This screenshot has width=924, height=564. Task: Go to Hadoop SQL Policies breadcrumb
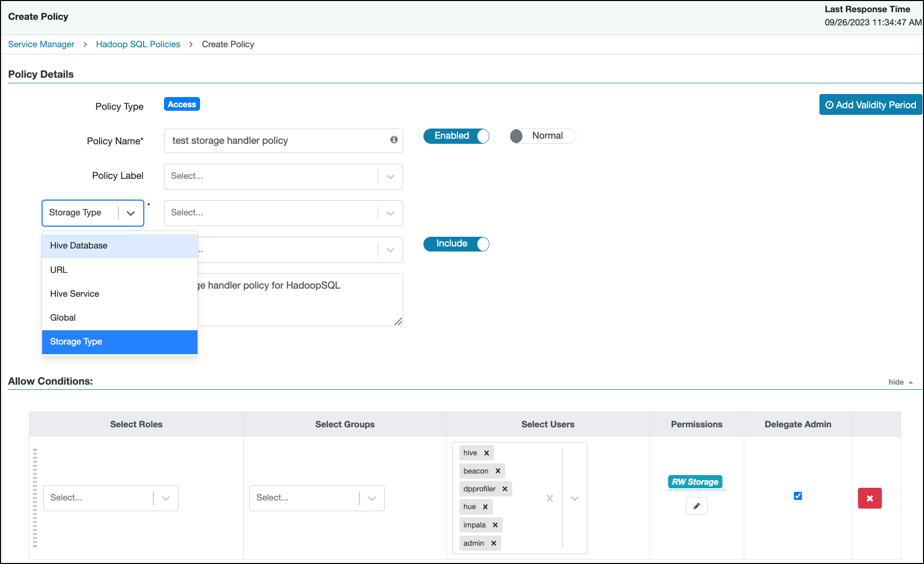(138, 44)
